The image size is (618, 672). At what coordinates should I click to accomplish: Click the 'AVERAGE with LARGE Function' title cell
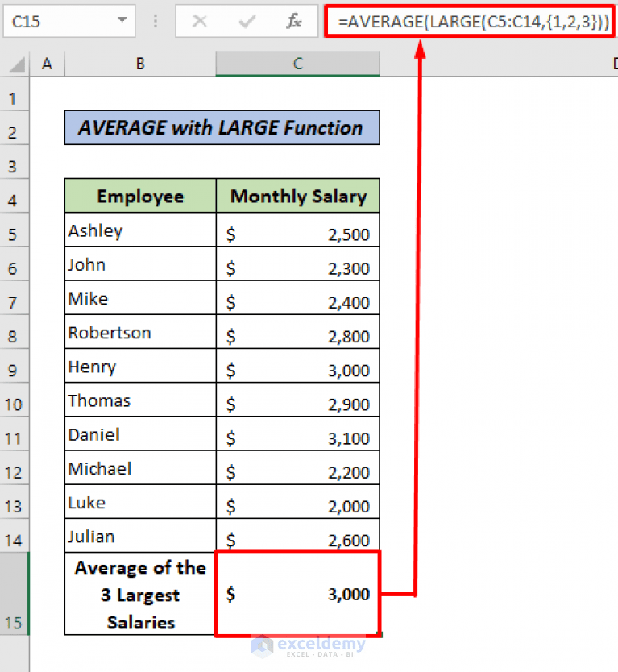pos(222,128)
